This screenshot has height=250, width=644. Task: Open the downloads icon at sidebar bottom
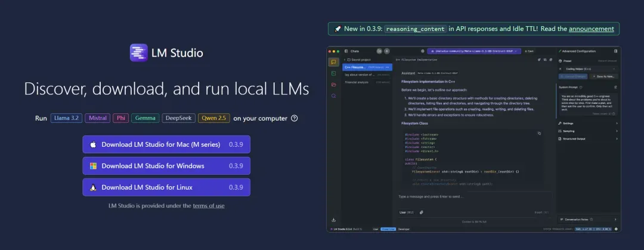[333, 220]
